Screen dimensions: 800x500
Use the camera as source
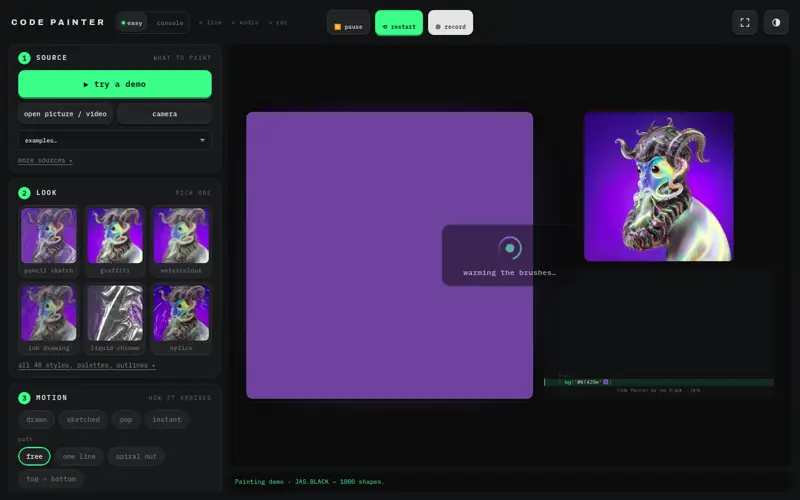pos(164,114)
